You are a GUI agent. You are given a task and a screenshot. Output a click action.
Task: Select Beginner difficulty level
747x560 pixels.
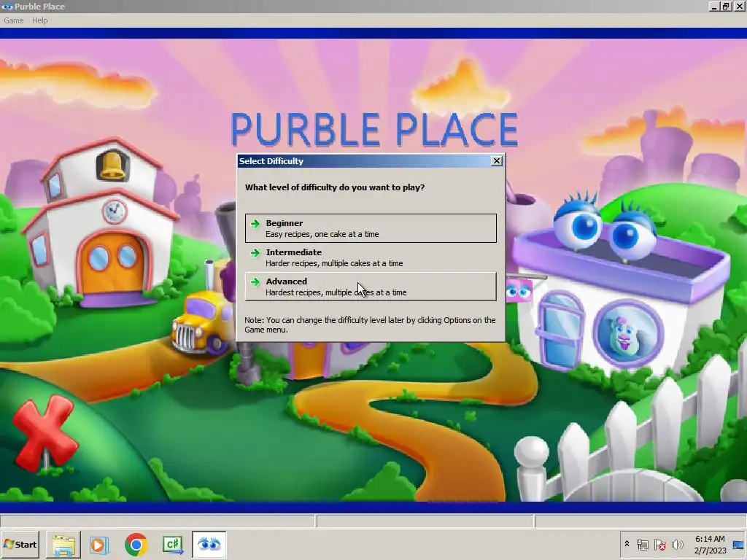point(371,228)
